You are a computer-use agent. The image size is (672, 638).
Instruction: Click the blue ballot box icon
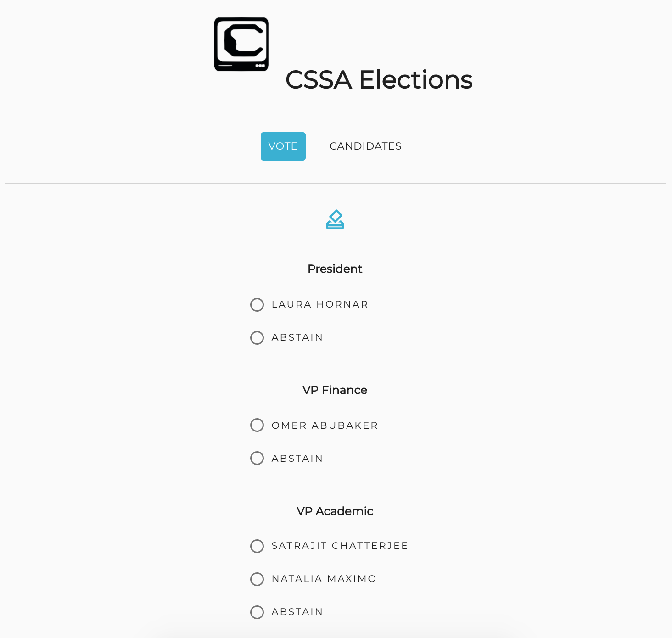point(335,219)
